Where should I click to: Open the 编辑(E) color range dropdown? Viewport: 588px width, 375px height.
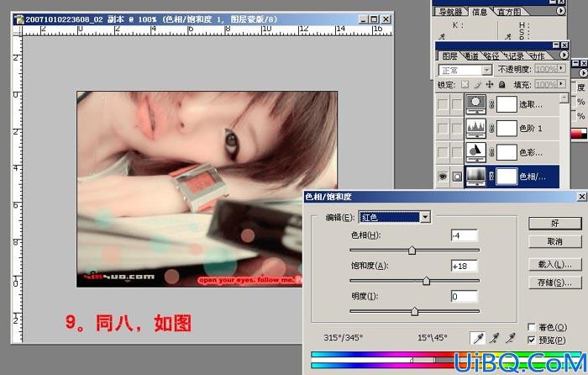point(425,217)
